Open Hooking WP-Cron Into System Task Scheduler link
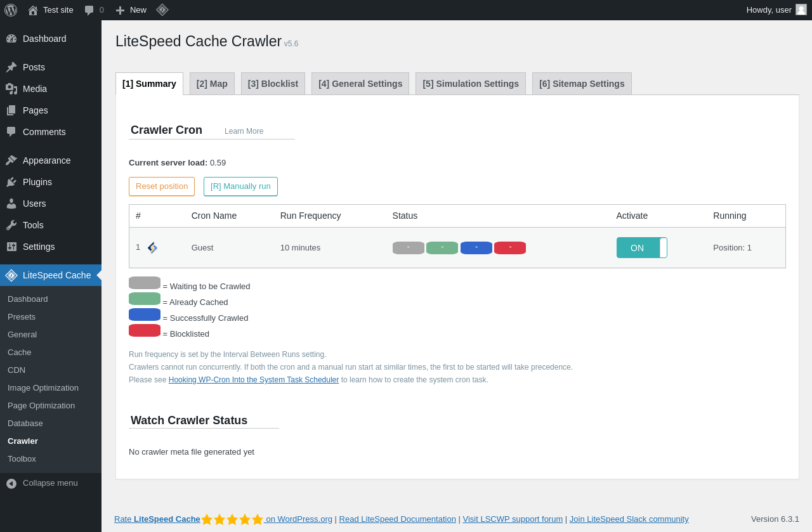 click(x=254, y=380)
